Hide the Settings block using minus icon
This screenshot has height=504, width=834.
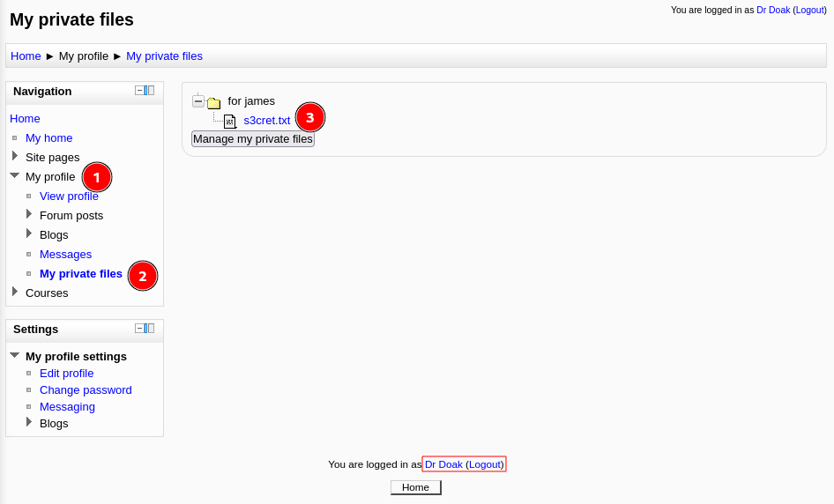pos(138,328)
